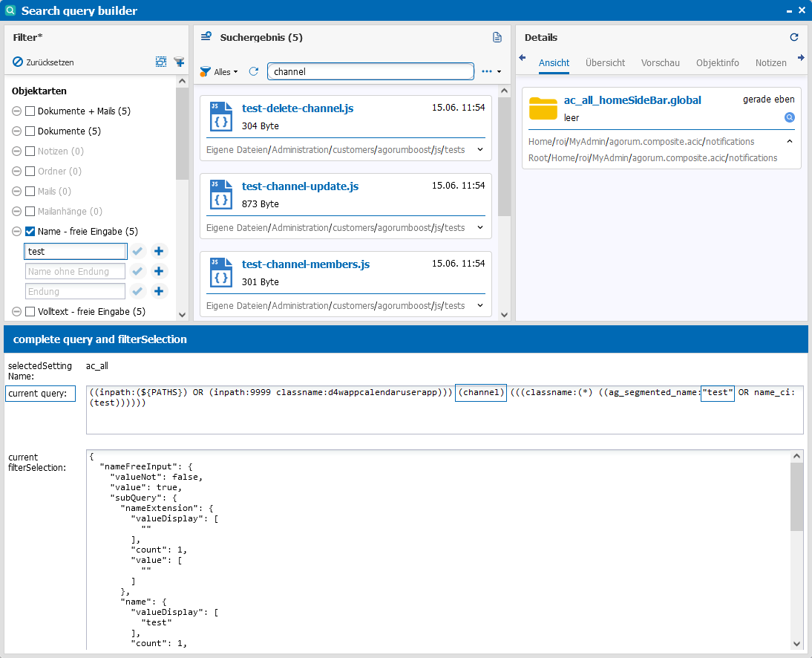Check the Mailanhänge (0) checkbox
This screenshot has height=658, width=812.
coord(30,212)
